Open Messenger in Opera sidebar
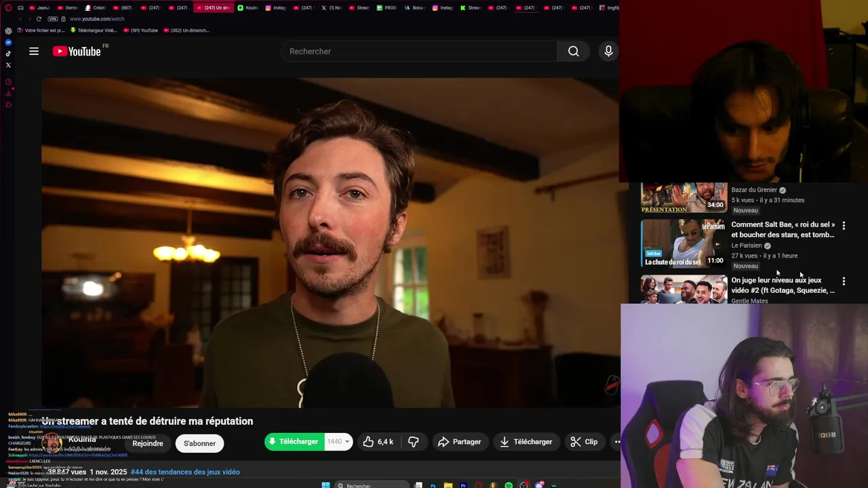This screenshot has width=868, height=488. (x=8, y=42)
